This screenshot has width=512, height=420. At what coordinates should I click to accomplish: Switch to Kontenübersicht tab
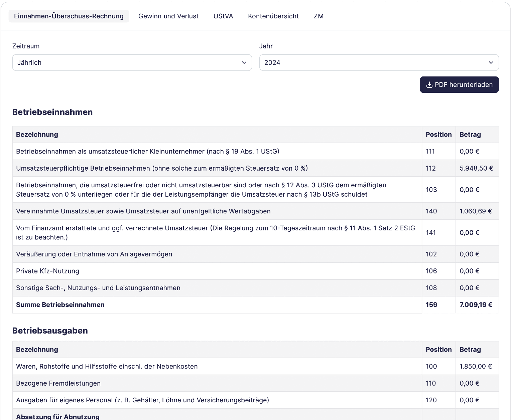point(273,16)
